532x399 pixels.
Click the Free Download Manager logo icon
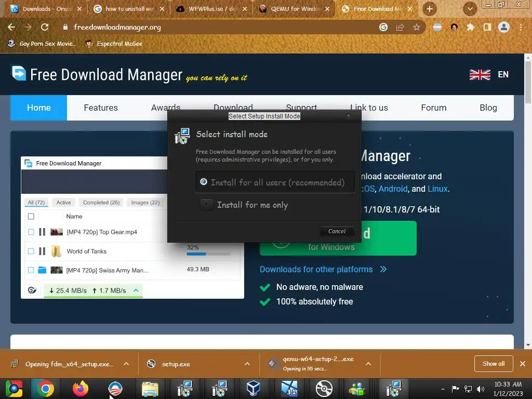tap(19, 73)
